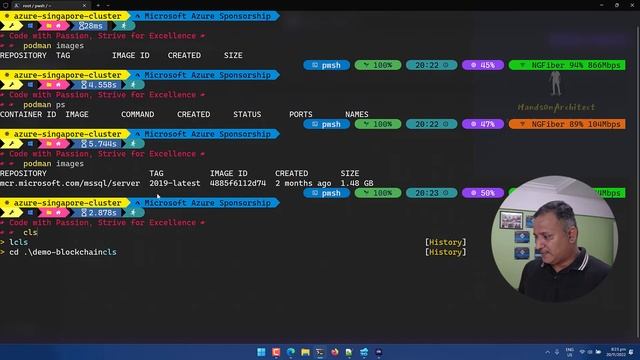
Task: Click the 'STATUS' column header
Action: click(x=247, y=114)
